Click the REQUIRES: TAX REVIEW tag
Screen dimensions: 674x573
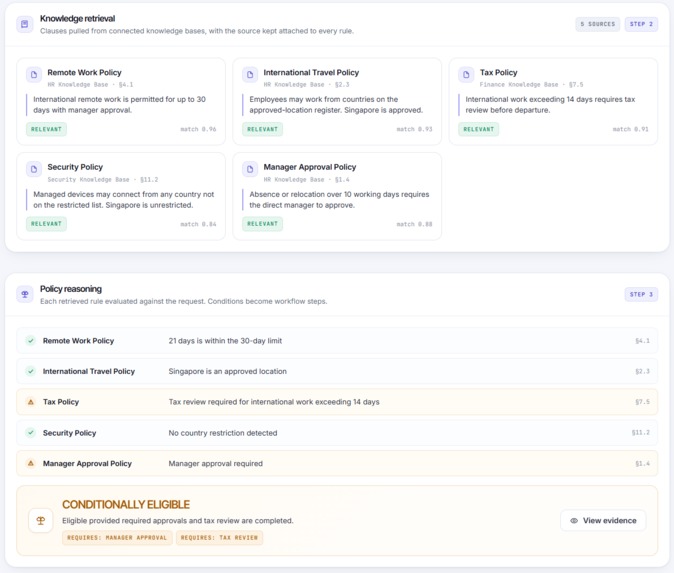click(x=219, y=538)
